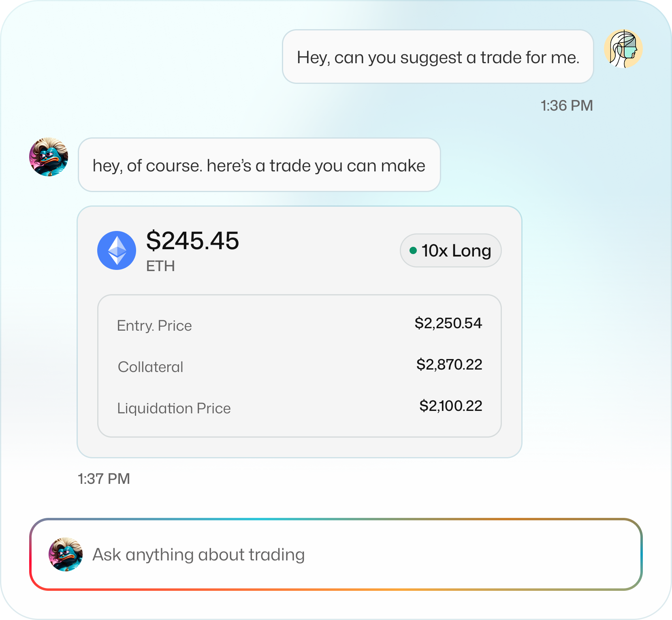Click the green dot in the Long badge
Screen dimensions: 672x620
[413, 250]
